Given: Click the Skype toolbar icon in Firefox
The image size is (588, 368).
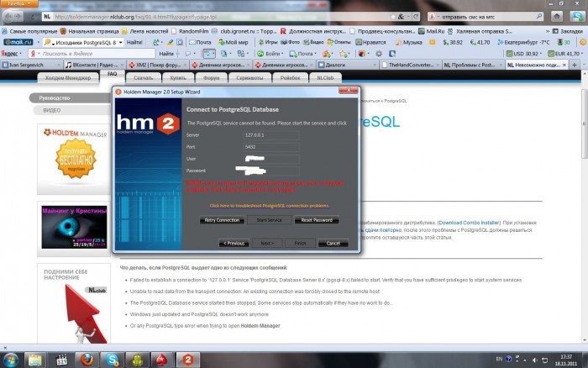Looking at the screenshot, I should 576,17.
